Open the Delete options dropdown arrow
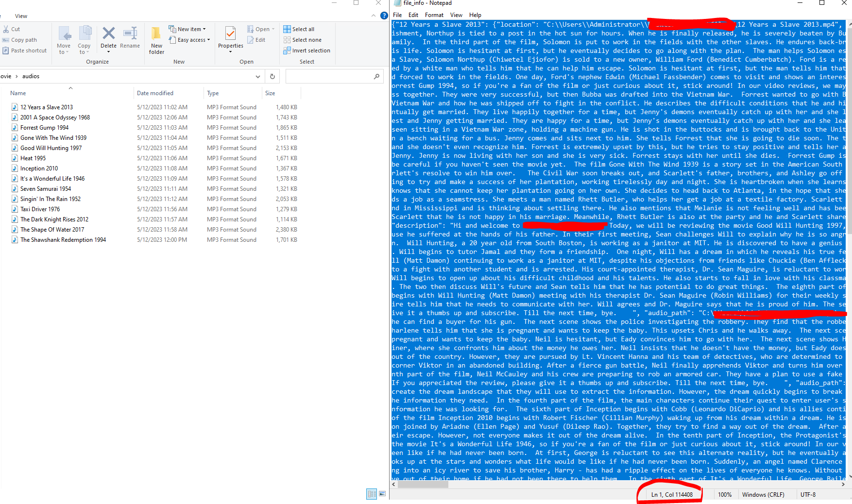Viewport: 852px width, 504px height. tap(109, 52)
